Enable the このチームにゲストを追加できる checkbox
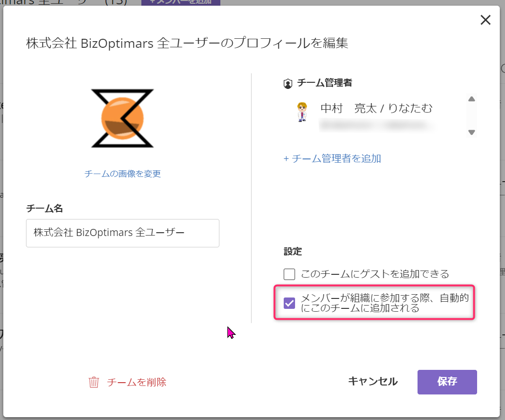Viewport: 505px width, 420px height. click(x=289, y=274)
